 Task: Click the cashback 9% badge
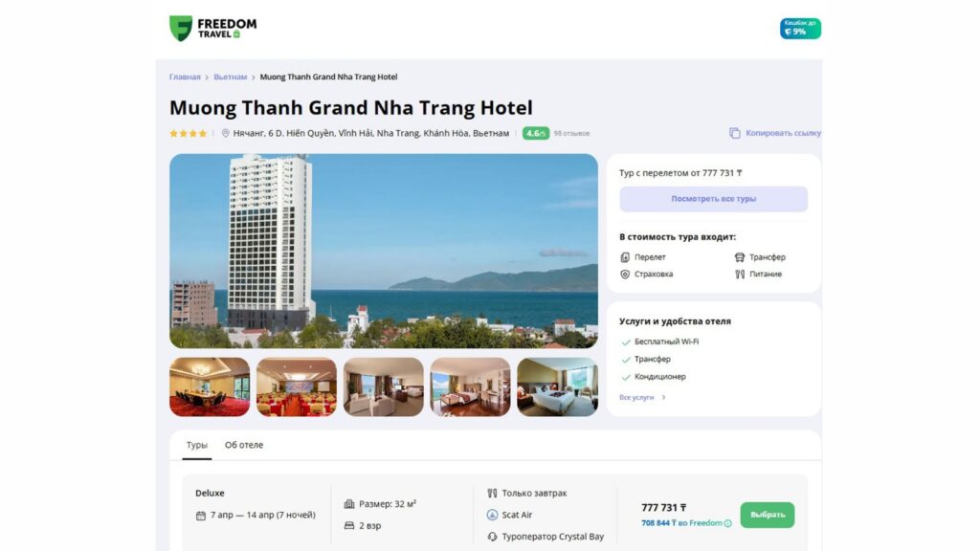[800, 28]
